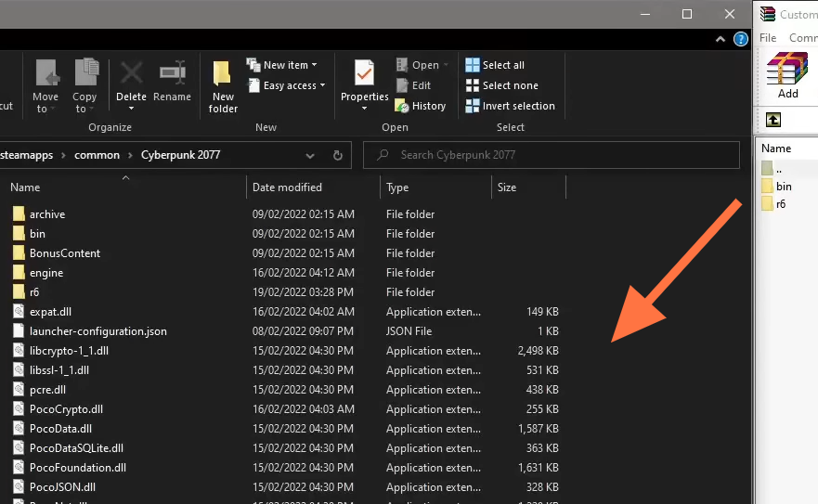Click the steamapps breadcrumb

27,155
